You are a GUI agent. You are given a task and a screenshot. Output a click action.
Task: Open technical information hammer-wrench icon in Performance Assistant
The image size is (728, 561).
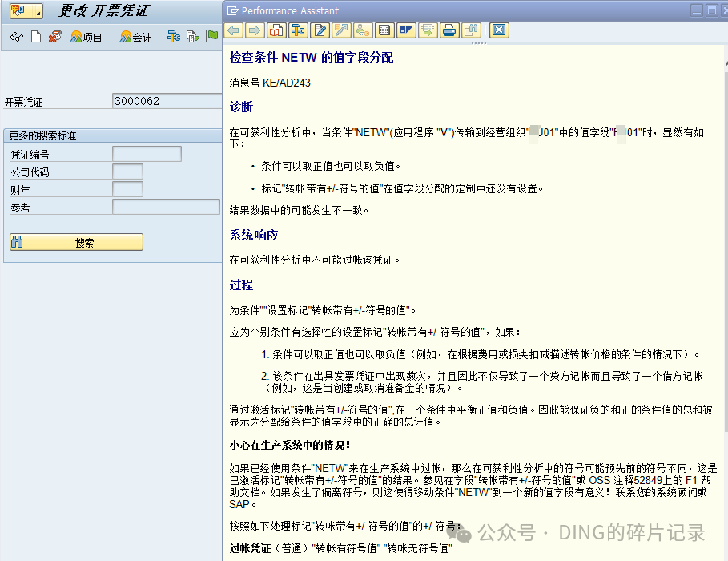(x=298, y=30)
